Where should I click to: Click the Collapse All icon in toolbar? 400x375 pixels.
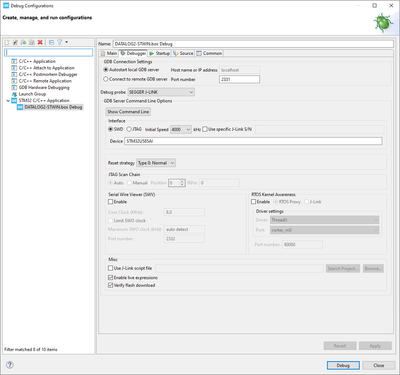click(x=51, y=42)
